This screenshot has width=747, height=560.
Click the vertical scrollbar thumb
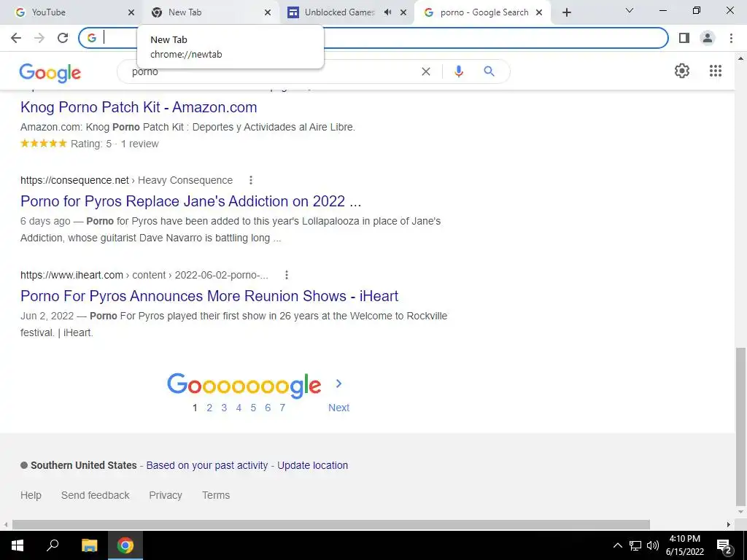coord(740,427)
